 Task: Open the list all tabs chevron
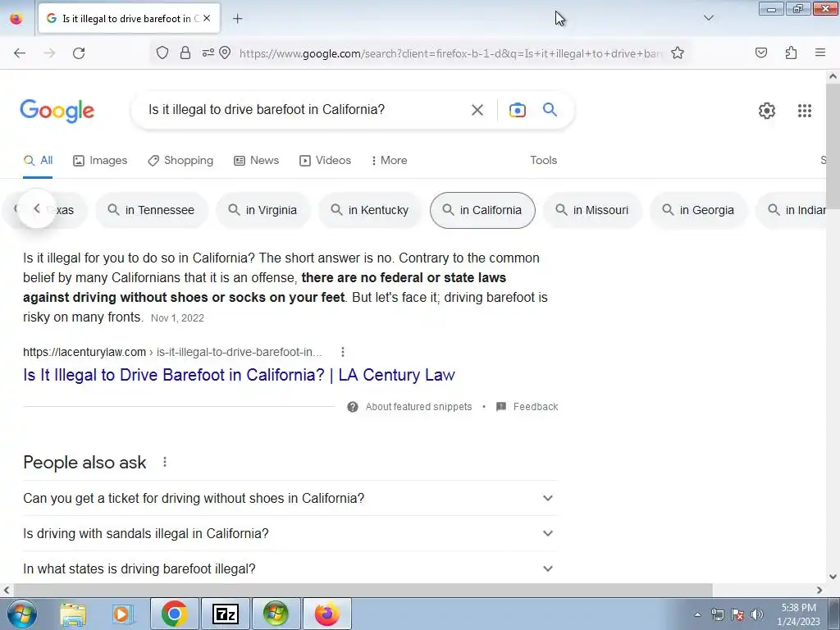click(709, 18)
